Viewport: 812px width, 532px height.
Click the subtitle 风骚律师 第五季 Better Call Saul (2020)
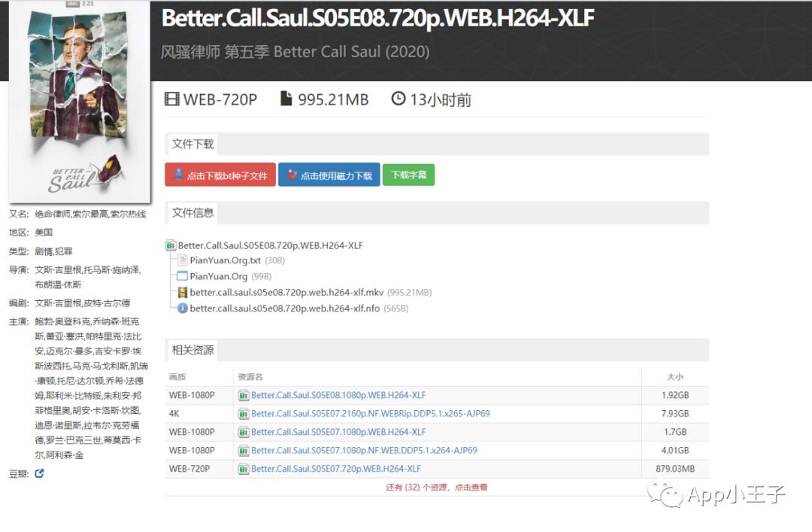295,52
